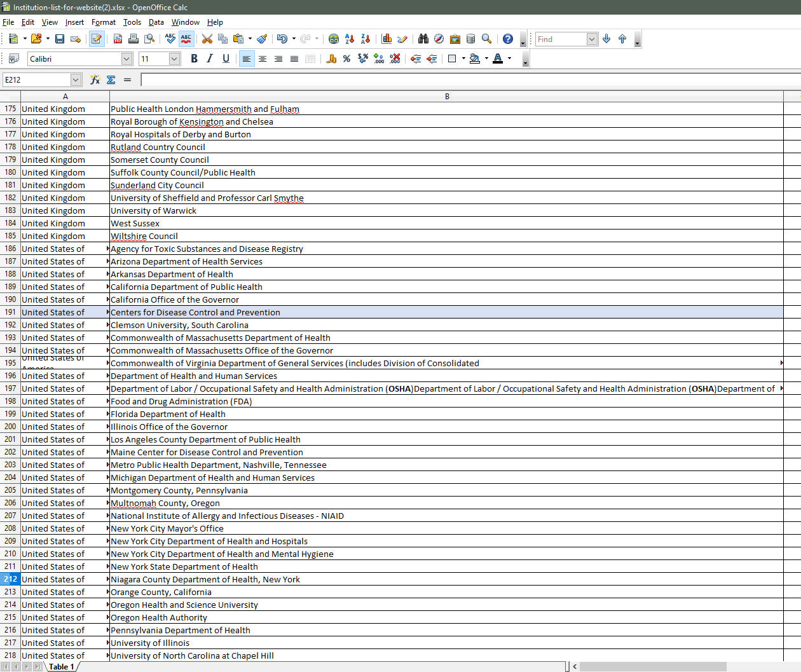The height and width of the screenshot is (672, 801).
Task: Open the Format menu
Action: [103, 22]
